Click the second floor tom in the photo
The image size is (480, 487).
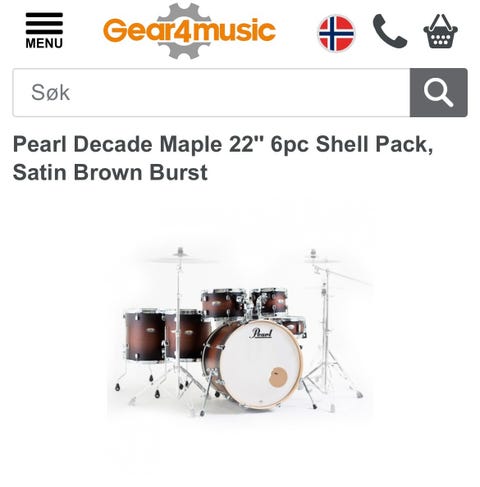click(x=185, y=336)
